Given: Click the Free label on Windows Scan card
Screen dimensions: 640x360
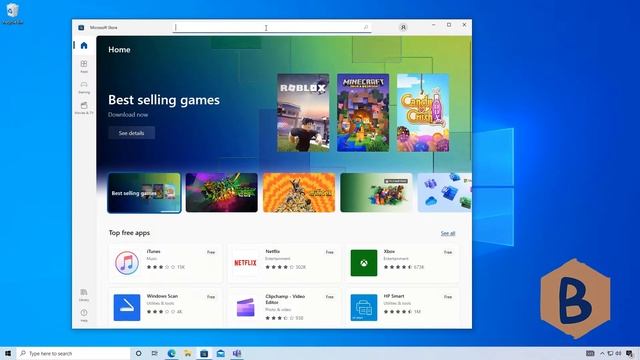Looking at the screenshot, I should 211,297.
